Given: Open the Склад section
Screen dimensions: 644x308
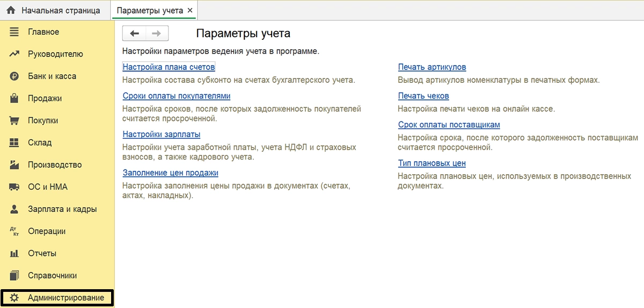Looking at the screenshot, I should (x=40, y=142).
